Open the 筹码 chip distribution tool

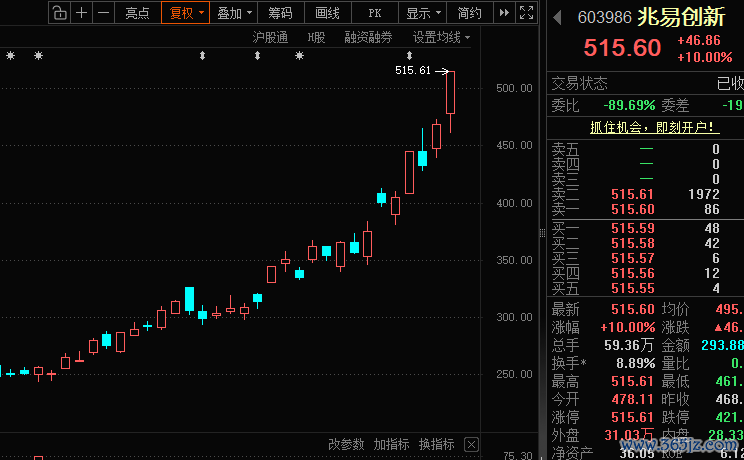[280, 13]
